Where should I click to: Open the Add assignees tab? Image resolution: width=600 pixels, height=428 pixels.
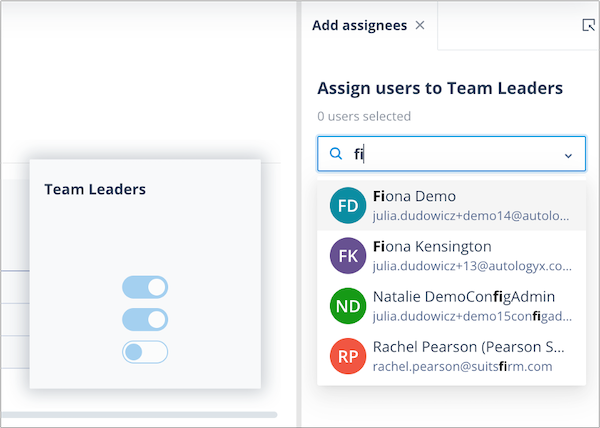point(359,26)
